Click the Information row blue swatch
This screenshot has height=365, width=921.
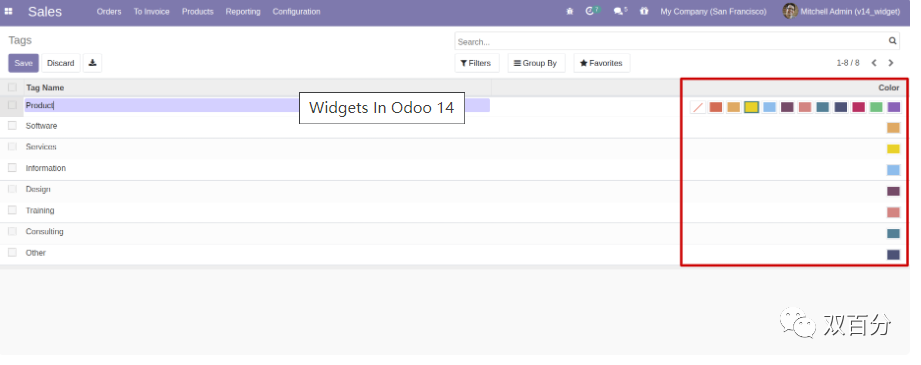click(x=893, y=170)
